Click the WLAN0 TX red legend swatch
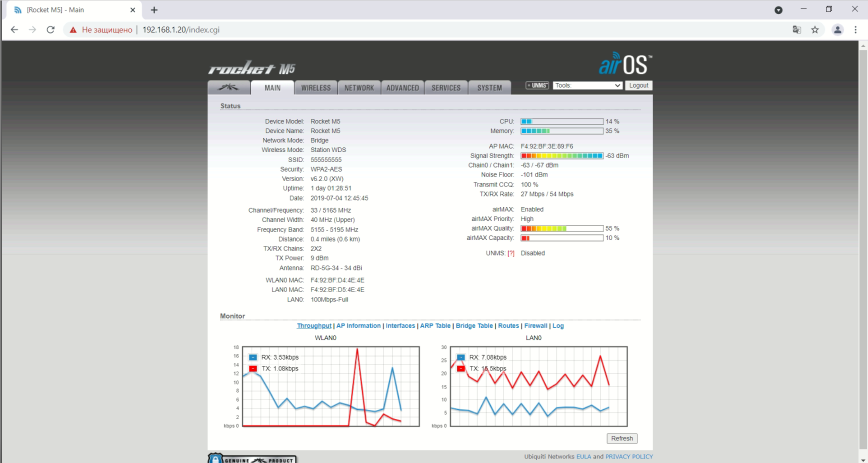Screen dimensions: 868x463 [253, 368]
